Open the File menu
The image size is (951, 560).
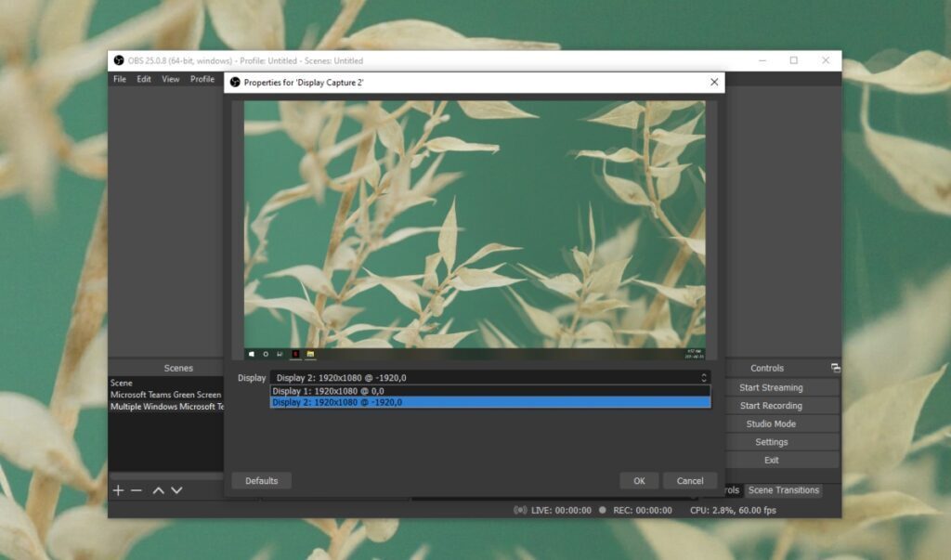click(120, 79)
